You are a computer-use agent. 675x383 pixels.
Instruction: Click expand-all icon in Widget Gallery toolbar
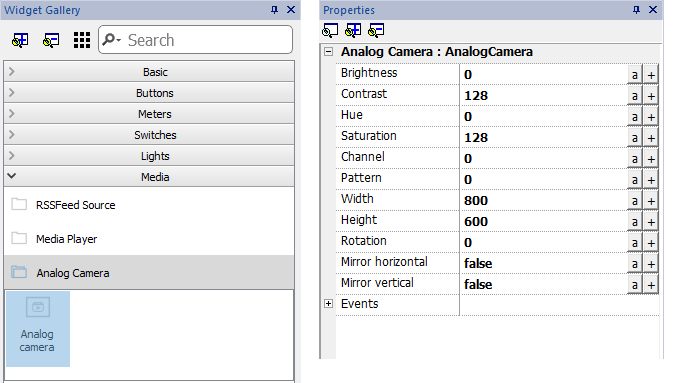(x=20, y=40)
